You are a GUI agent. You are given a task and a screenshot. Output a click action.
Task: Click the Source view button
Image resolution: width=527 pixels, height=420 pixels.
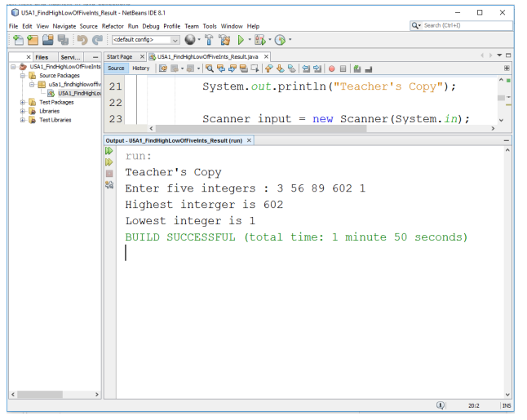(116, 69)
